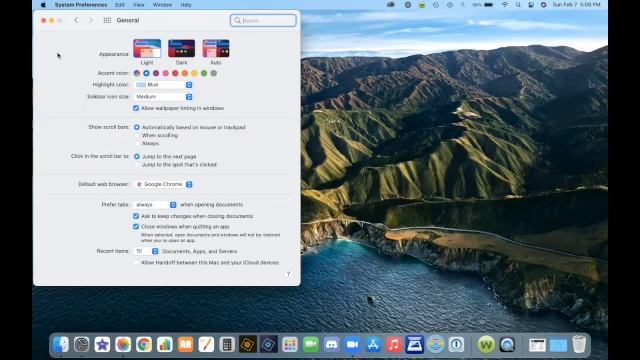The image size is (640, 360).
Task: Open 1Password icon in the Dock
Action: [x=456, y=345]
